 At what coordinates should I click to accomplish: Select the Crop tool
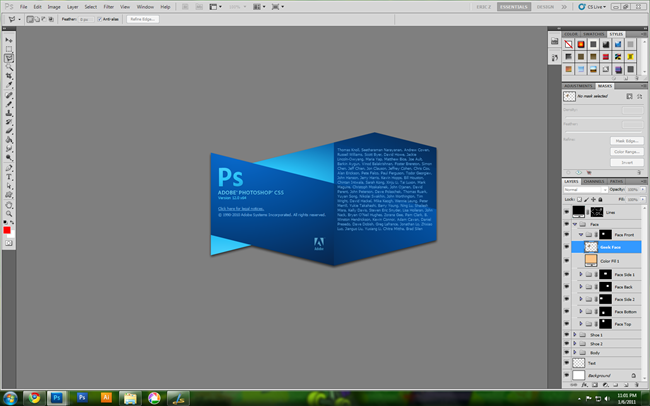9,76
